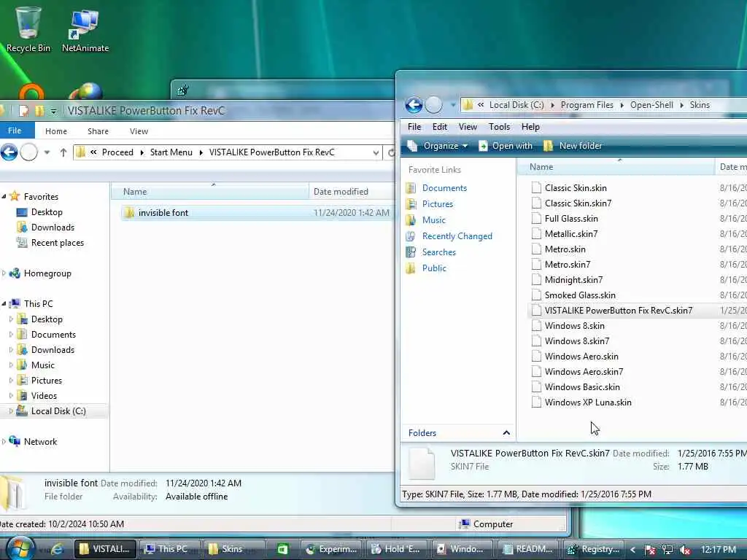Open Searches in Favorite Links
747x560 pixels.
(438, 252)
